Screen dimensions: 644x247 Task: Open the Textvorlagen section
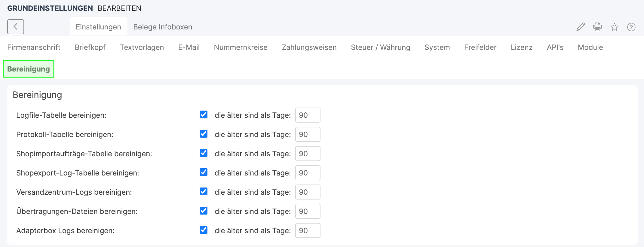(x=142, y=47)
